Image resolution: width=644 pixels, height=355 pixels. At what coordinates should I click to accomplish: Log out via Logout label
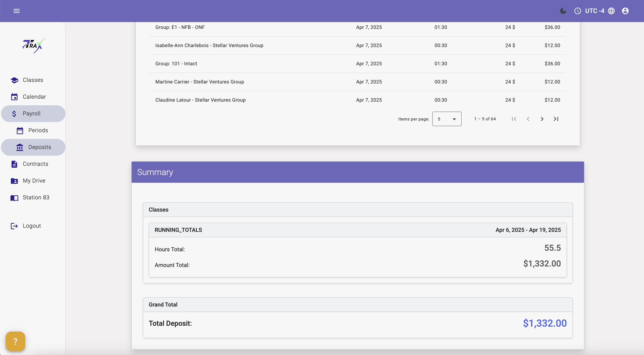pos(32,226)
